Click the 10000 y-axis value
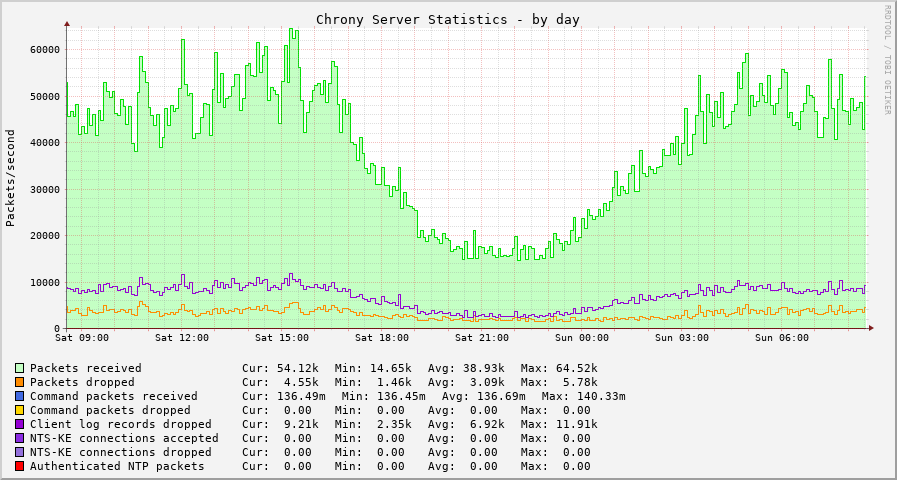This screenshot has width=897, height=480. point(44,282)
